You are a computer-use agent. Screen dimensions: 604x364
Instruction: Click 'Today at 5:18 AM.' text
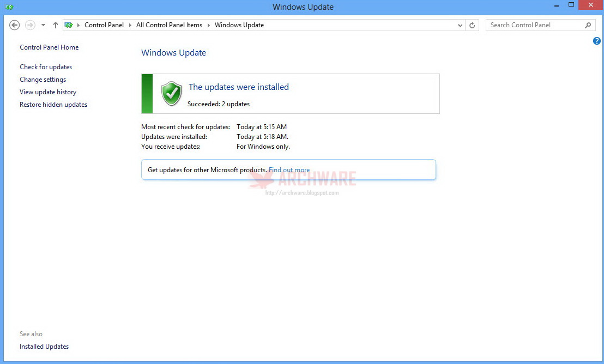tap(262, 137)
